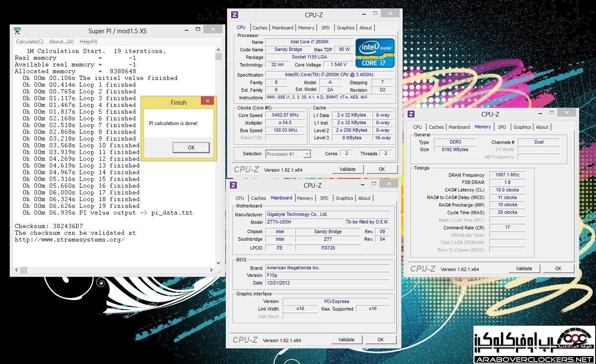Switch to Mainboard tab in top CPU-Z window

283,28
